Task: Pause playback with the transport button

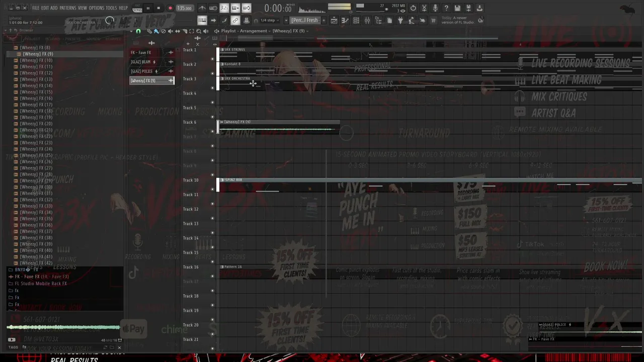Action: click(148, 8)
